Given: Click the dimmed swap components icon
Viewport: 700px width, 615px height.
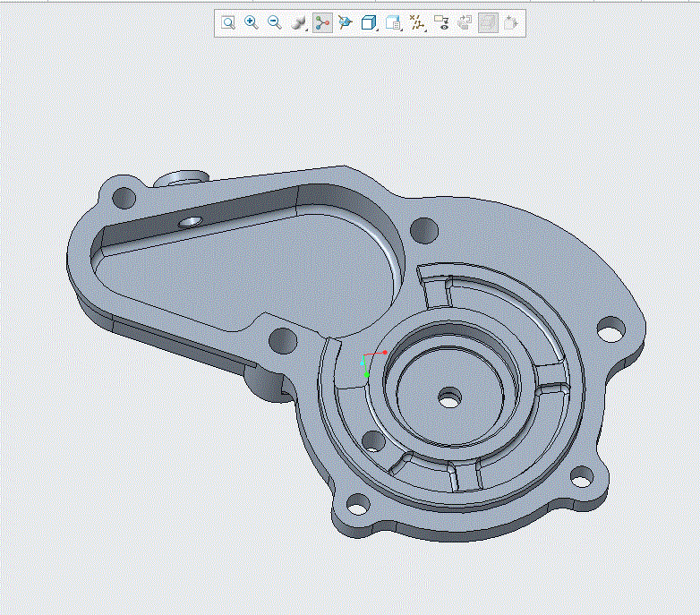Looking at the screenshot, I should [x=465, y=22].
